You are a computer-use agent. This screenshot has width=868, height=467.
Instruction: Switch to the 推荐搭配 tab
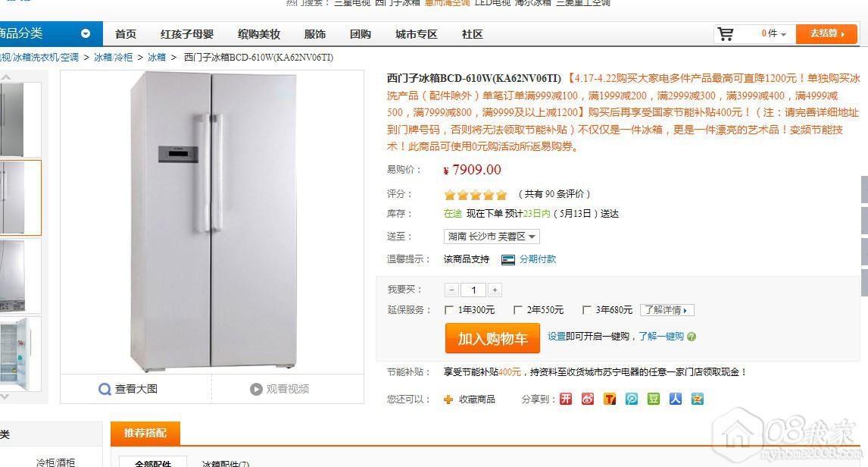[145, 433]
